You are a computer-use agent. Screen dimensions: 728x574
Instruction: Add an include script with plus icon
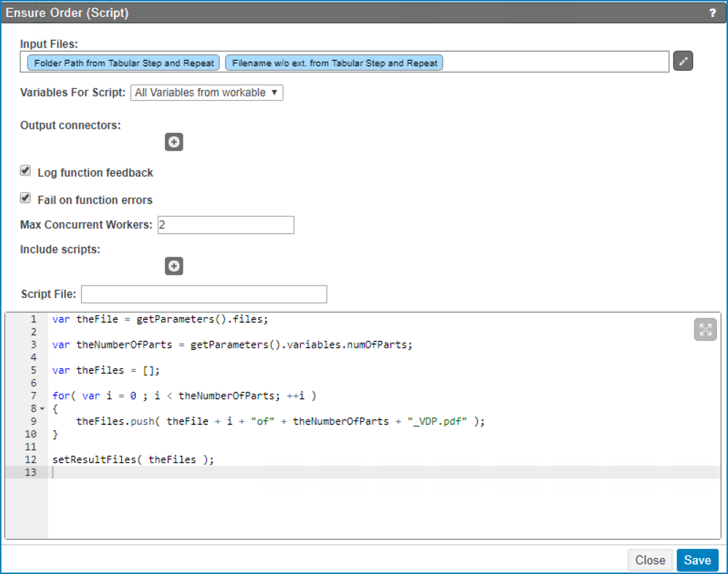tap(174, 266)
